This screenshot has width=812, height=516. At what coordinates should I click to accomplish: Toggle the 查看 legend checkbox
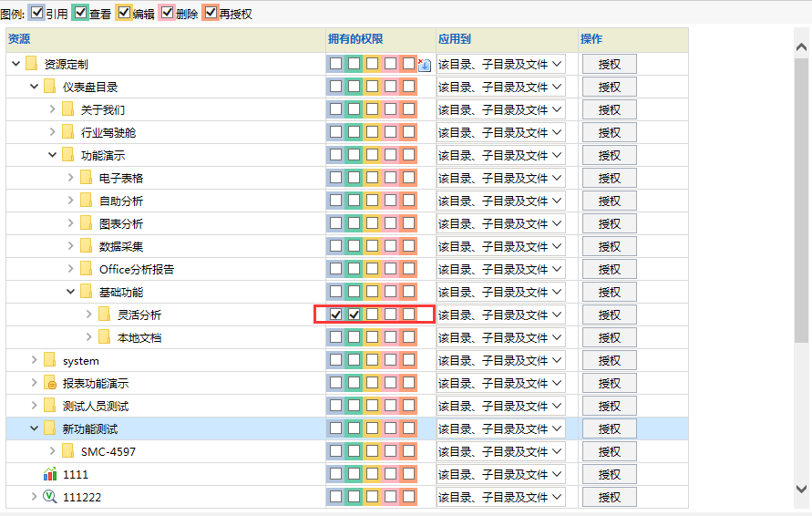click(80, 13)
